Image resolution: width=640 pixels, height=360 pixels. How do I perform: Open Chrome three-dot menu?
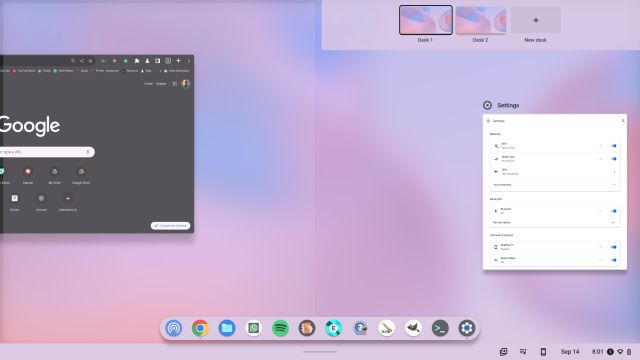pos(189,61)
